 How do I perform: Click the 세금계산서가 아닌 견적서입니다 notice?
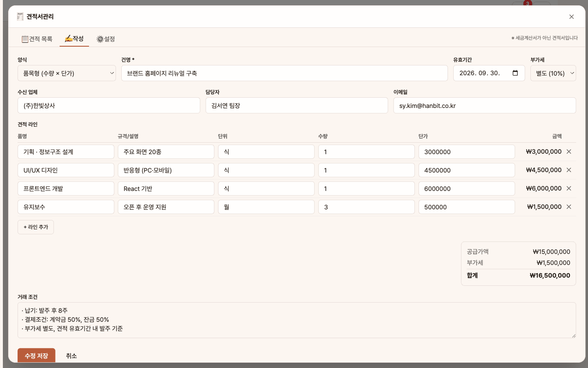[x=545, y=38]
